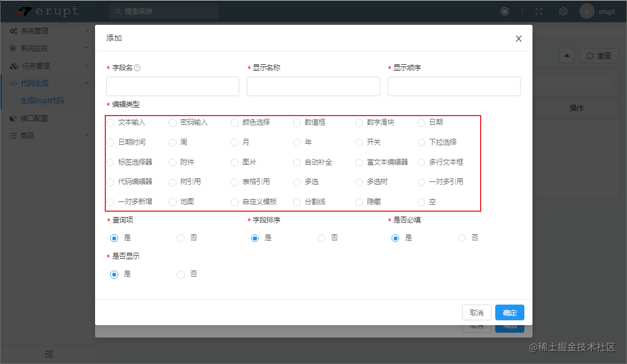Click the 代码生成 code icon
The image size is (627, 364).
point(13,84)
